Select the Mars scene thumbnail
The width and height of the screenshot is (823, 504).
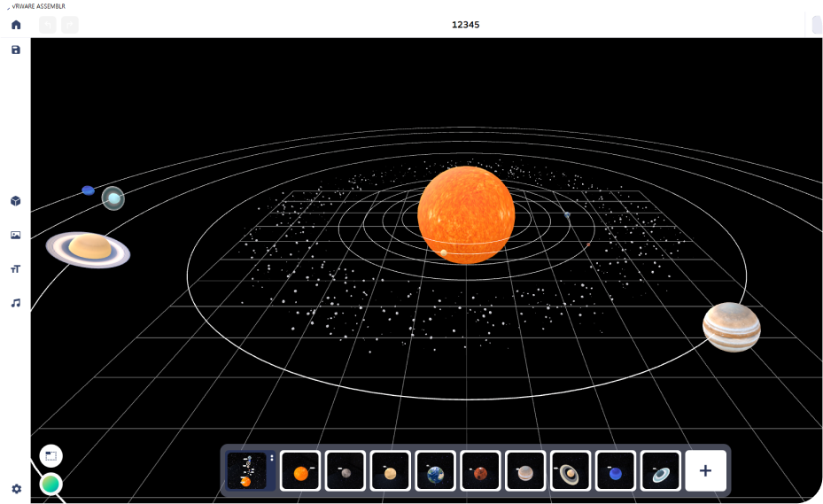coord(480,471)
